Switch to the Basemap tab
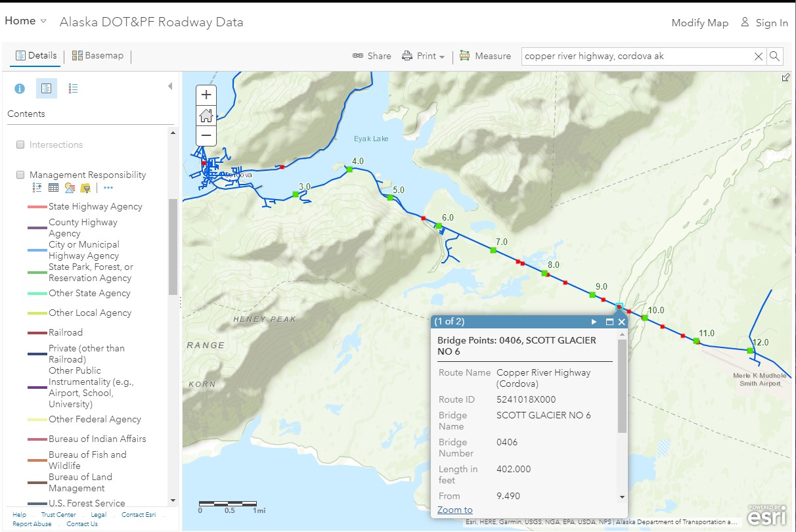This screenshot has width=796, height=532. (98, 56)
